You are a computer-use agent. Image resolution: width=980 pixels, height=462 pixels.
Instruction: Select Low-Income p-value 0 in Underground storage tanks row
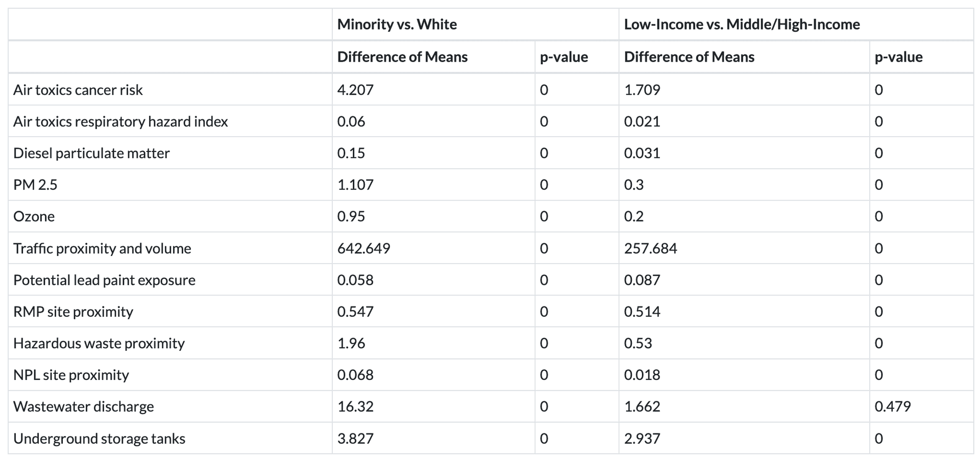point(879,439)
